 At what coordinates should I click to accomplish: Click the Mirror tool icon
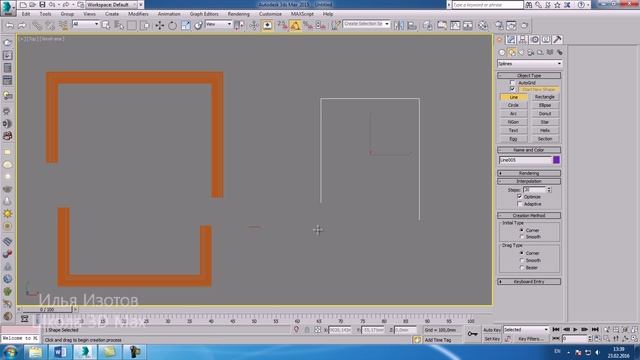point(399,25)
